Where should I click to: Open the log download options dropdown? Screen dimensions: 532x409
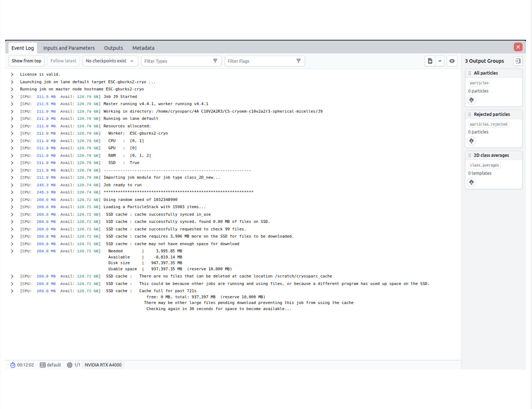point(440,61)
